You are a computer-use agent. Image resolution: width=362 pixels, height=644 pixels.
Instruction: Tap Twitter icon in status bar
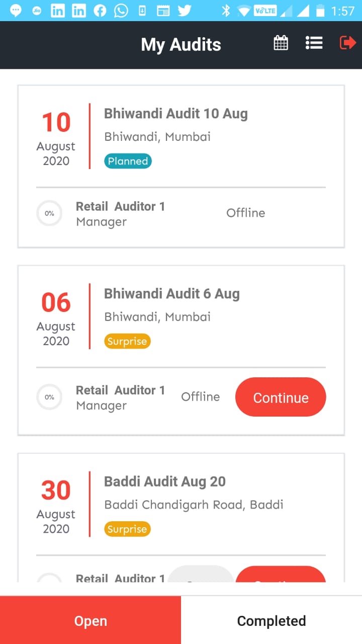pos(185,11)
